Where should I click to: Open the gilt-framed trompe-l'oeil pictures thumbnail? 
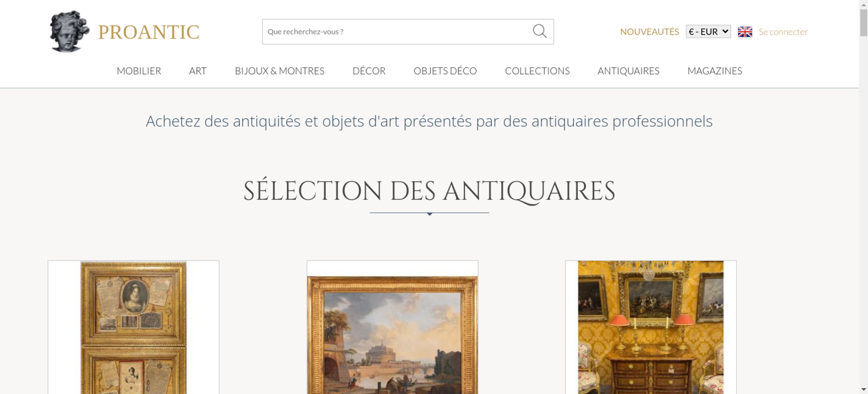tap(133, 327)
